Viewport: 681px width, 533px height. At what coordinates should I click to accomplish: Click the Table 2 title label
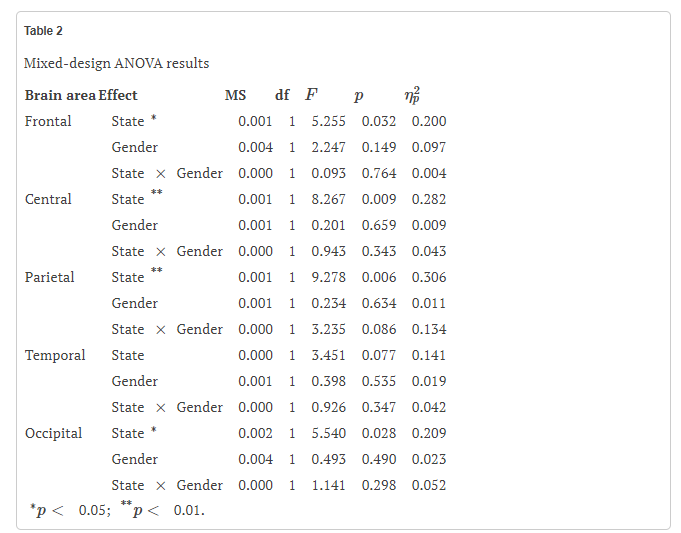[43, 31]
